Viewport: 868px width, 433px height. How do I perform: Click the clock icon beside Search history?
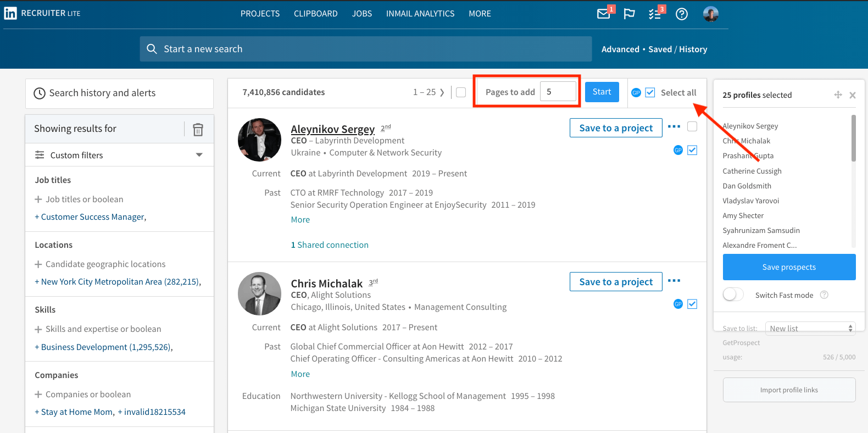point(40,93)
